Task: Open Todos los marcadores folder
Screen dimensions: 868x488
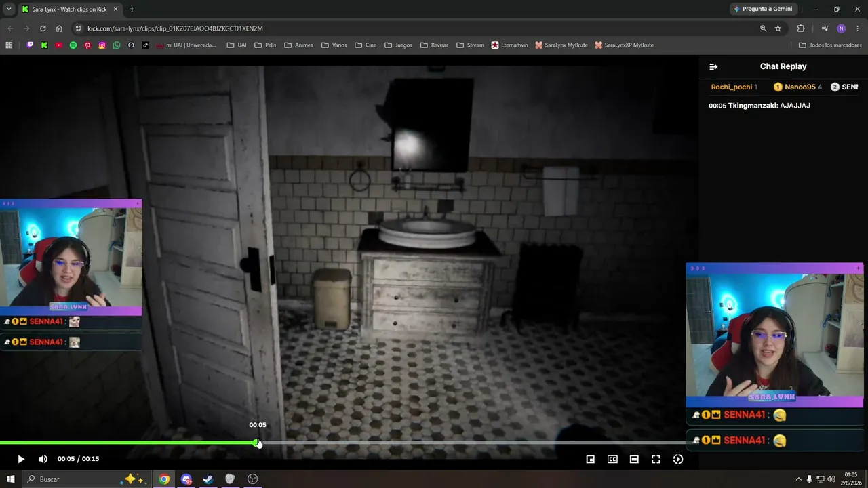Action: point(830,45)
